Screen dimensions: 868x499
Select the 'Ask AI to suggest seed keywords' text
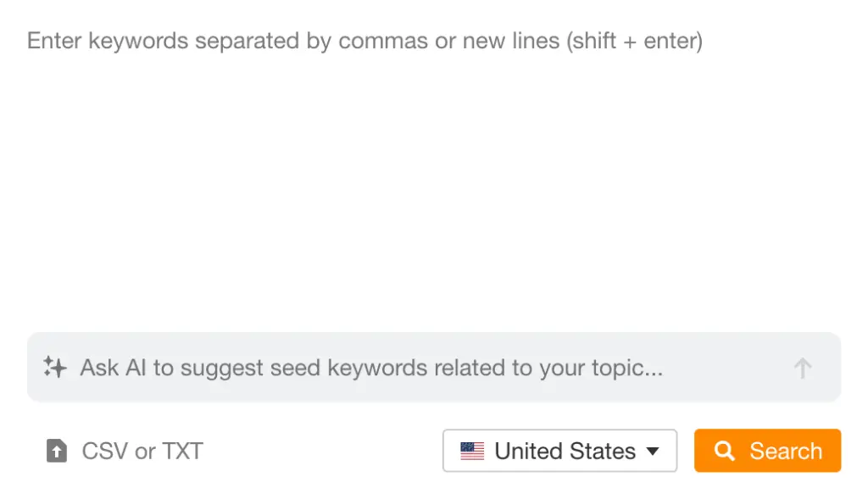(254, 368)
